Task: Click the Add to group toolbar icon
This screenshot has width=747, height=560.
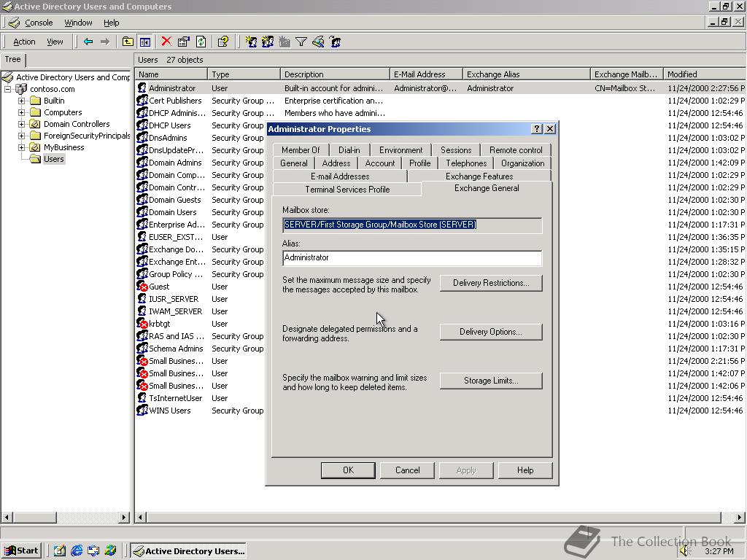Action: point(336,42)
